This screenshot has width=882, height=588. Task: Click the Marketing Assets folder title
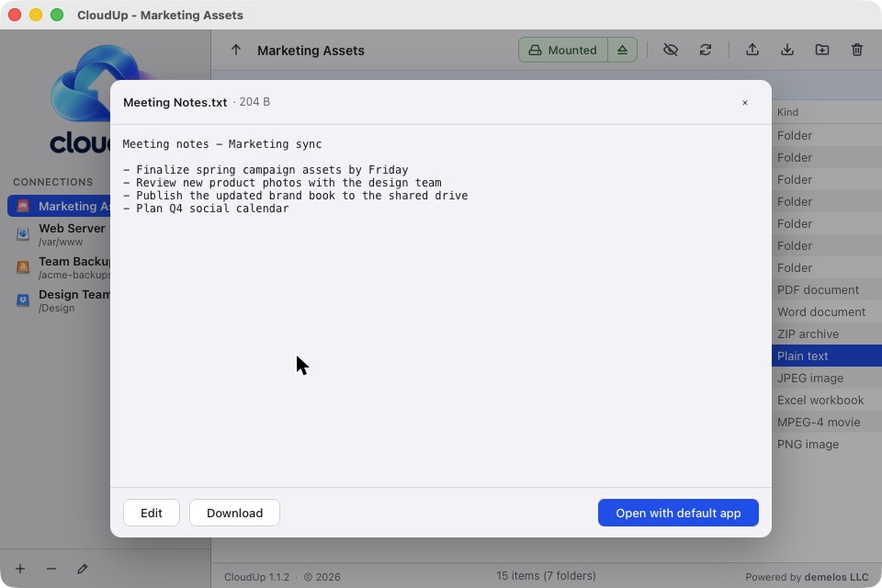(x=311, y=51)
